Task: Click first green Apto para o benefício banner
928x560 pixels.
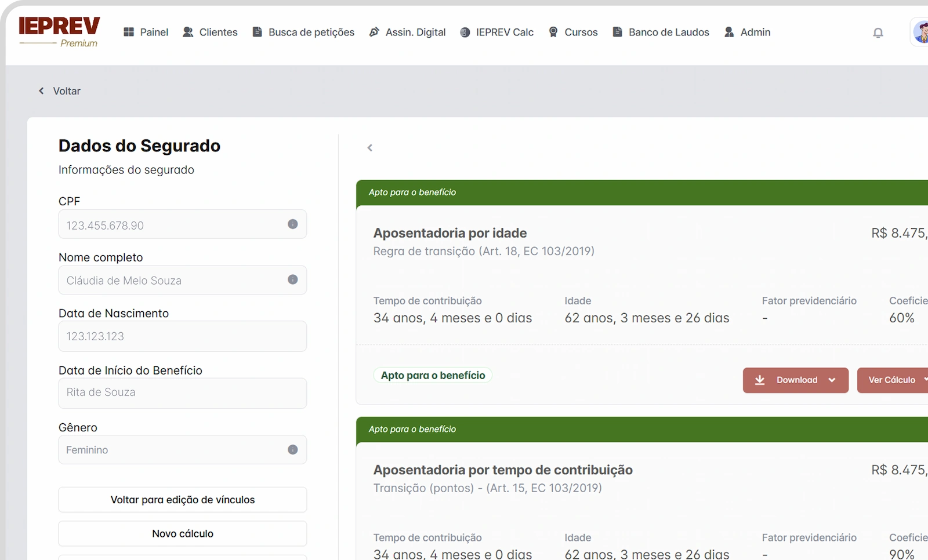Action: pos(642,192)
